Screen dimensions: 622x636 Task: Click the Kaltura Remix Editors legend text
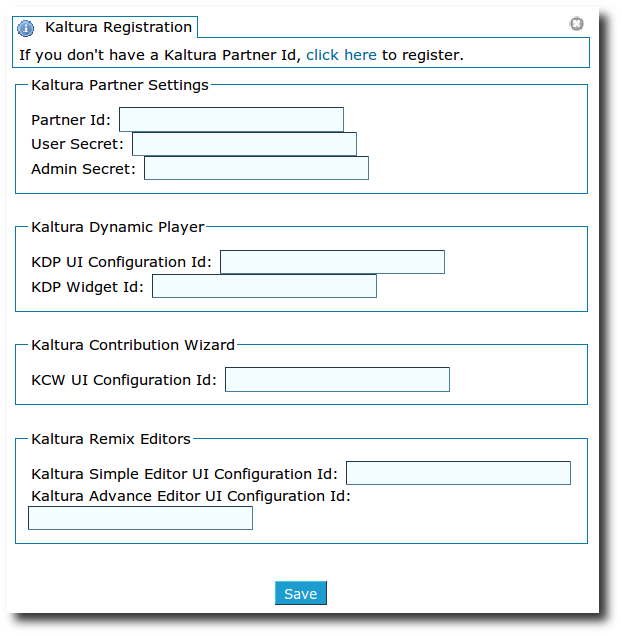(x=111, y=439)
